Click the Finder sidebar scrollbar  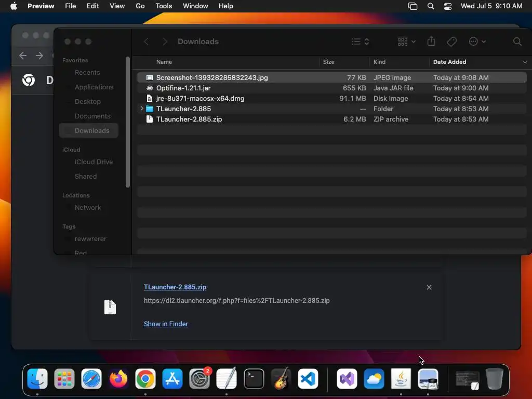point(128,122)
